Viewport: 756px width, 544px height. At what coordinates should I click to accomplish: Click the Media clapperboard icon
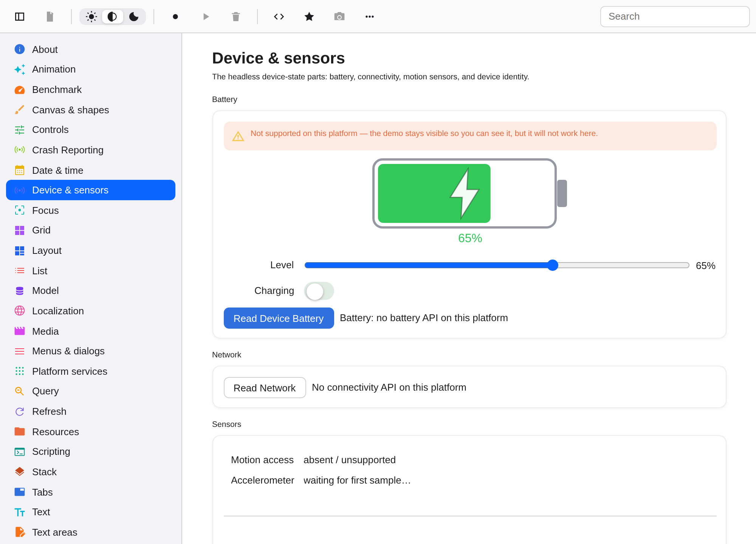pos(20,331)
